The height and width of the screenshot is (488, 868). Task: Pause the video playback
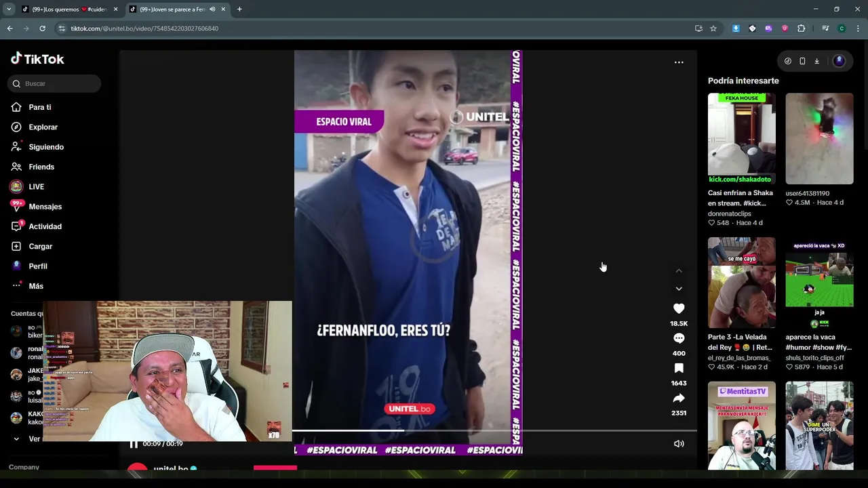[x=134, y=444]
